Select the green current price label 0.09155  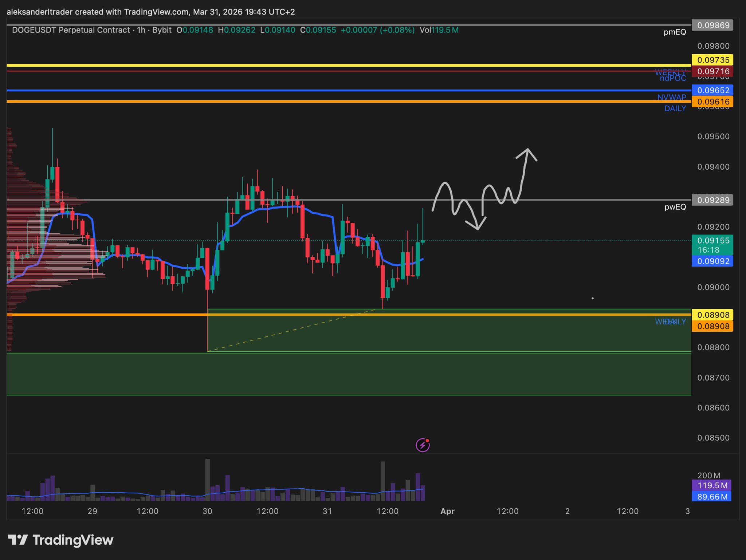pyautogui.click(x=712, y=241)
